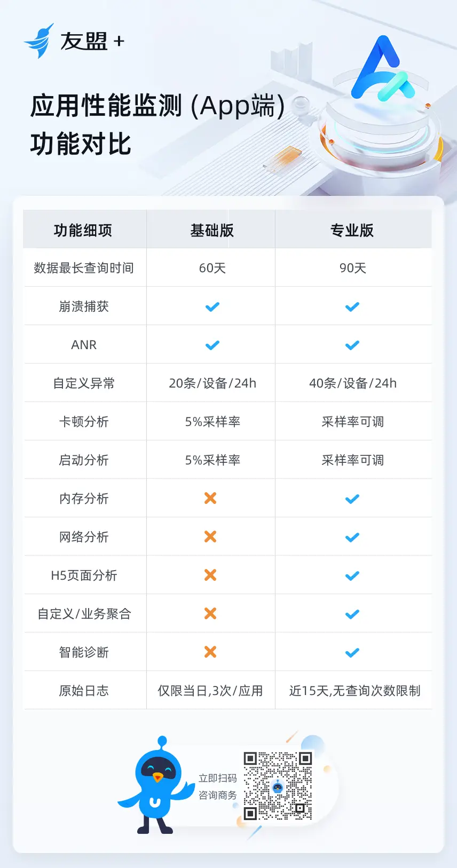457x868 pixels.
Task: Click the blue checkmark for 自定义/业务聚合
Action: click(x=352, y=614)
